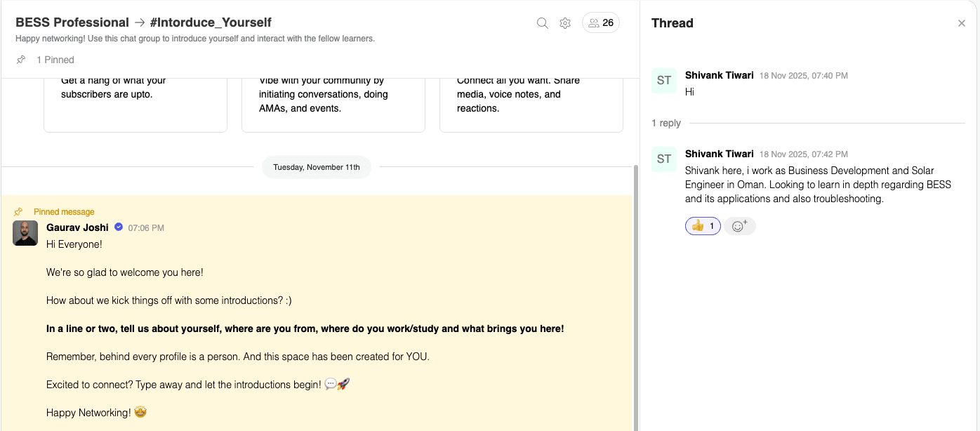The width and height of the screenshot is (980, 431).
Task: Click the 'Hi Everyone!' line
Action: click(74, 244)
